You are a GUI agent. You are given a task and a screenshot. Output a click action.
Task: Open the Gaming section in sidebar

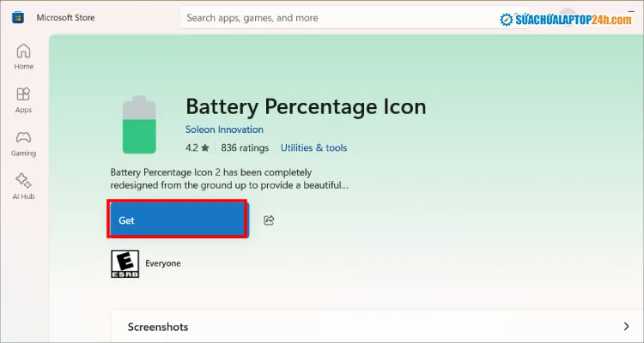(24, 142)
